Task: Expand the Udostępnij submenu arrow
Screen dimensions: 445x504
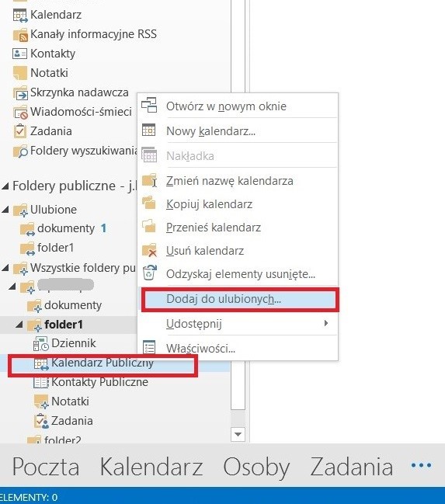Action: point(326,323)
